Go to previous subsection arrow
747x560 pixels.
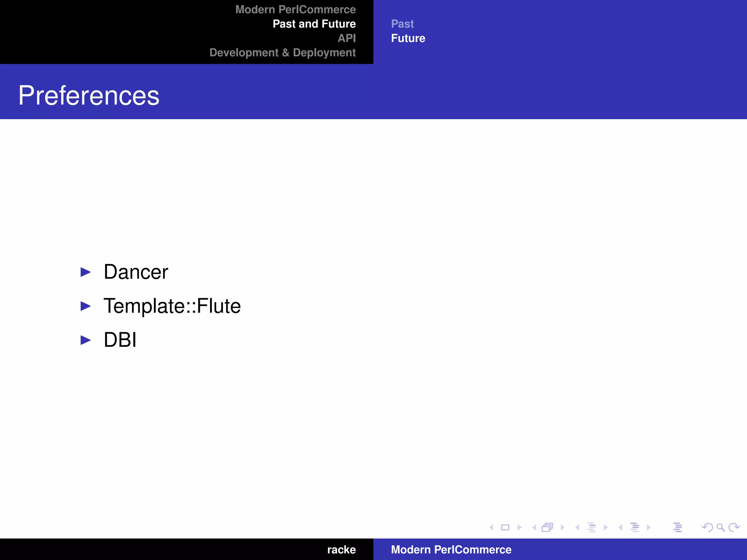pyautogui.click(x=577, y=527)
